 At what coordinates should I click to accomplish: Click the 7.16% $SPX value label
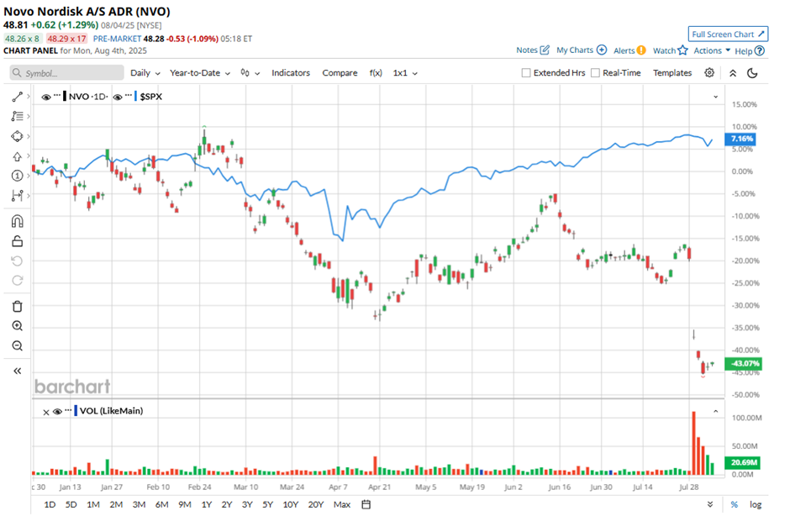tap(740, 139)
